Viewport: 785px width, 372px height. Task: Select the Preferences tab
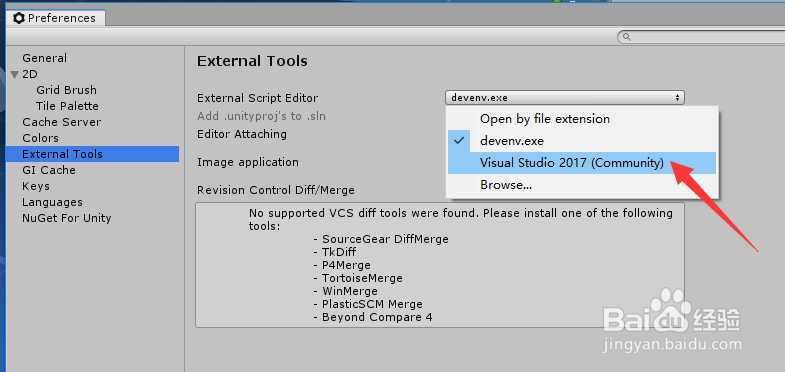click(55, 18)
